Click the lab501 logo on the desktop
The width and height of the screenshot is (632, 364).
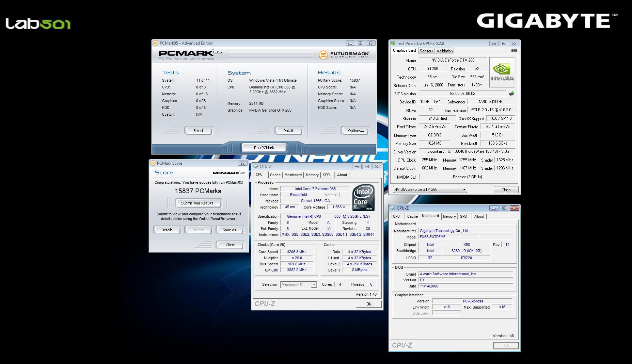[38, 24]
